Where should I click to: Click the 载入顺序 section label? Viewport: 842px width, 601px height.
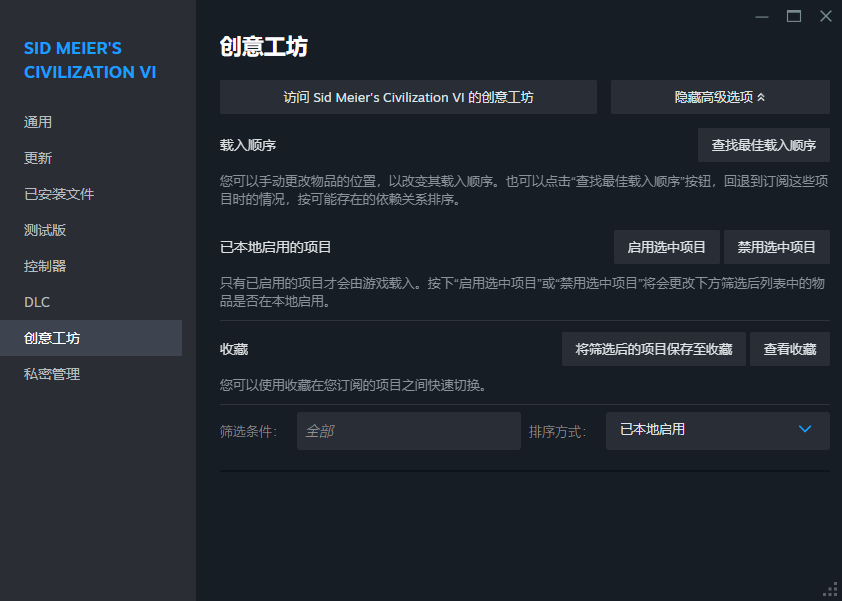248,145
